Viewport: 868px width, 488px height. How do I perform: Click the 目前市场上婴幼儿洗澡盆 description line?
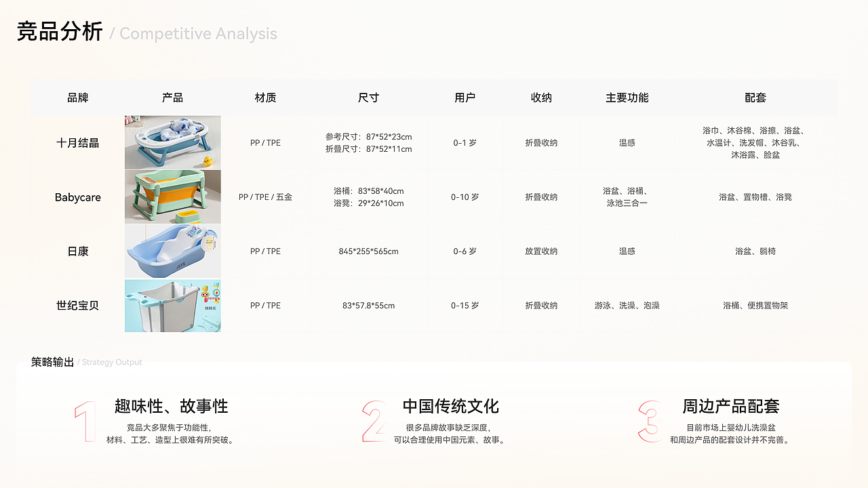point(731,428)
